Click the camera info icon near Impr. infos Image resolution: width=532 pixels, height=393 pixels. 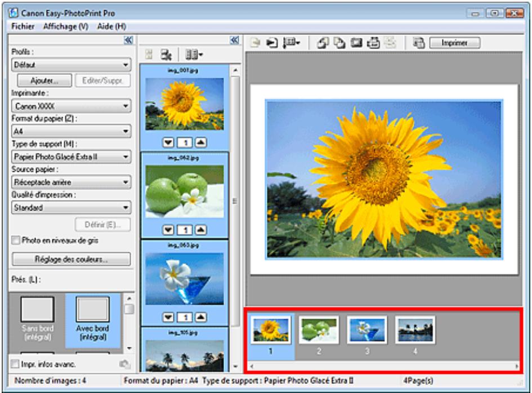[x=124, y=364]
